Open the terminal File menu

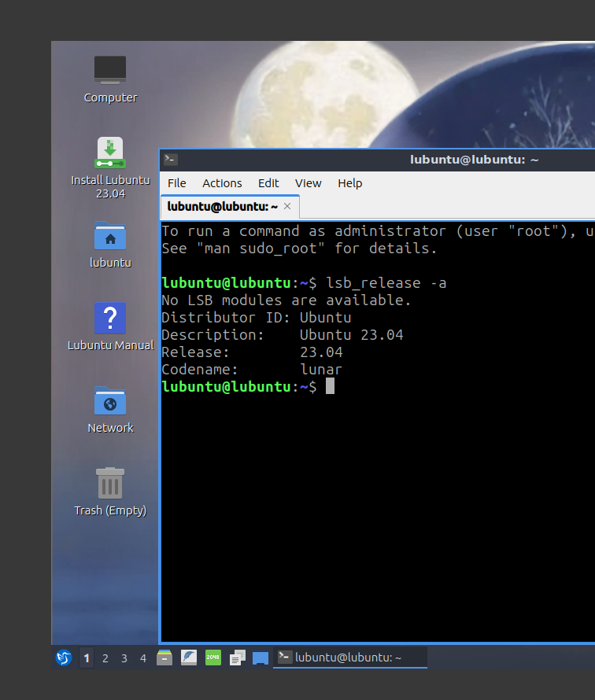177,183
